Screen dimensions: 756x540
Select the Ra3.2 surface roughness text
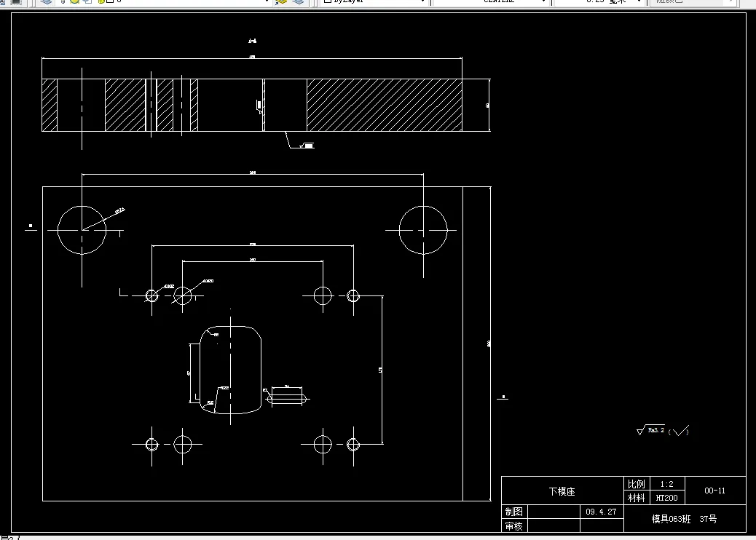(655, 429)
